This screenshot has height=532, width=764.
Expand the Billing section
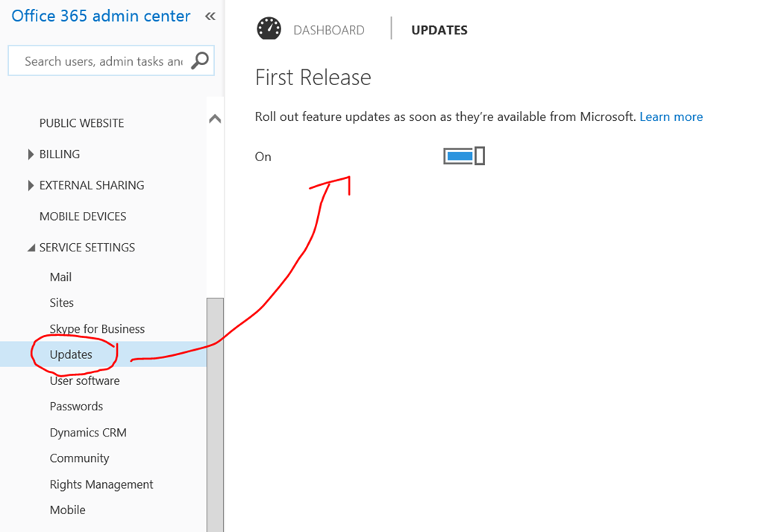(x=31, y=154)
